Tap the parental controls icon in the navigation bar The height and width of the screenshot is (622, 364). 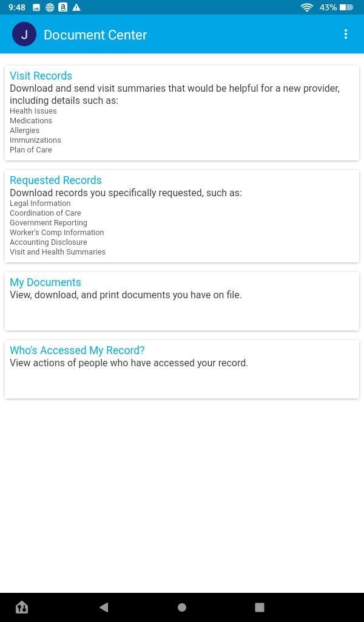22,607
